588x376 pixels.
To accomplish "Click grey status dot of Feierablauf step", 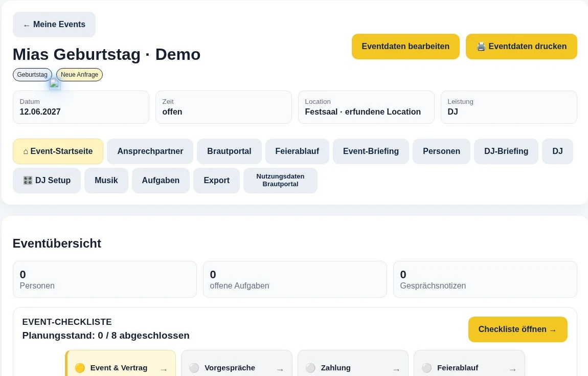I will [x=427, y=368].
